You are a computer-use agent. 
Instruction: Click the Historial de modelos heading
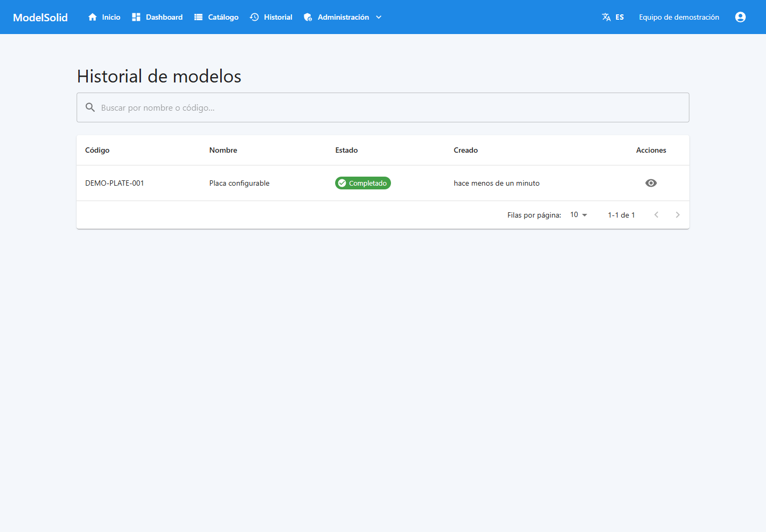point(159,76)
